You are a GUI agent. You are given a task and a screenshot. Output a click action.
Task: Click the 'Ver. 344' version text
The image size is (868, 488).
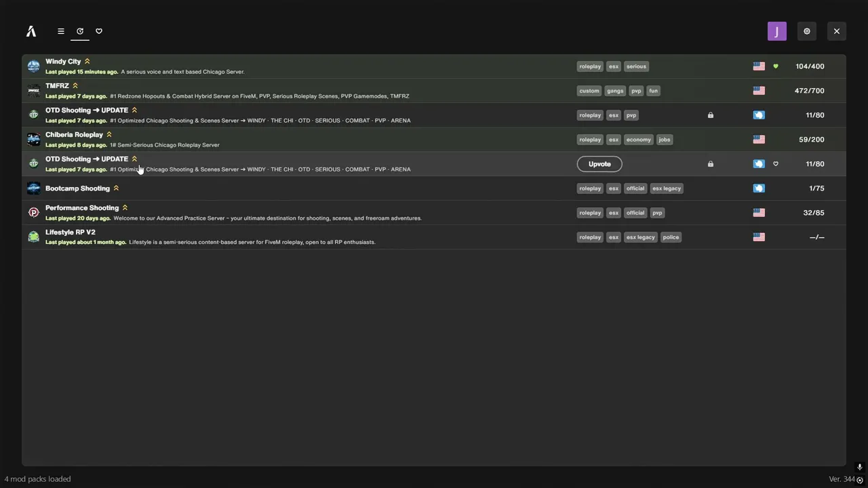click(842, 479)
